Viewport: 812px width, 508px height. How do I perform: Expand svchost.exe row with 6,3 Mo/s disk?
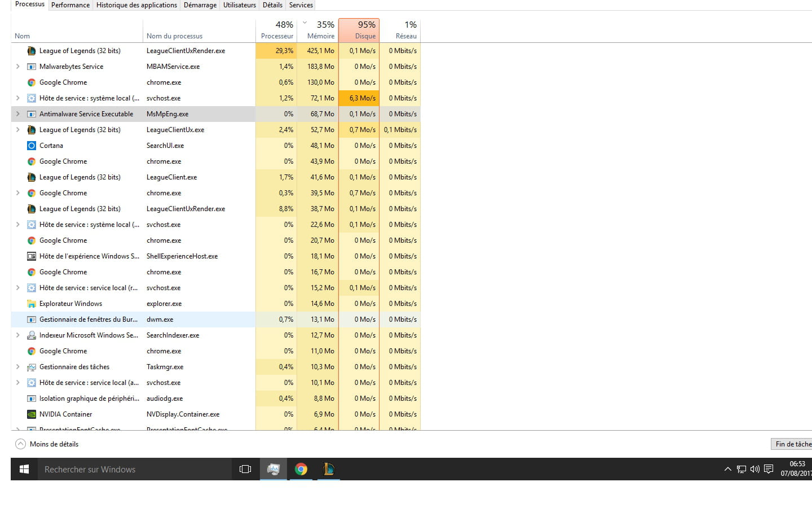[17, 98]
